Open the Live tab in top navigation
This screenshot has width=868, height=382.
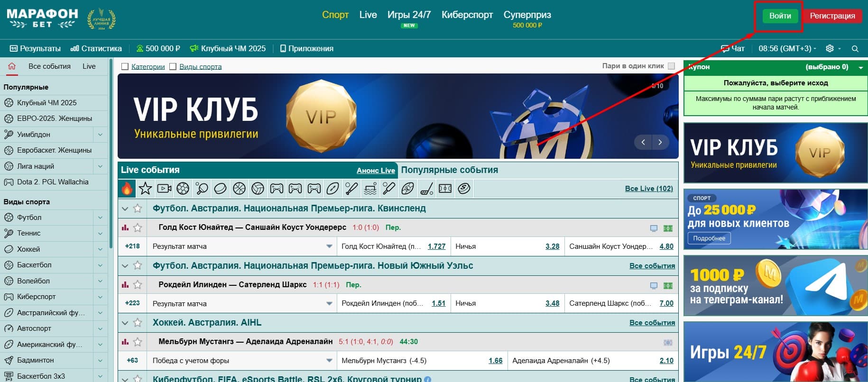click(368, 15)
